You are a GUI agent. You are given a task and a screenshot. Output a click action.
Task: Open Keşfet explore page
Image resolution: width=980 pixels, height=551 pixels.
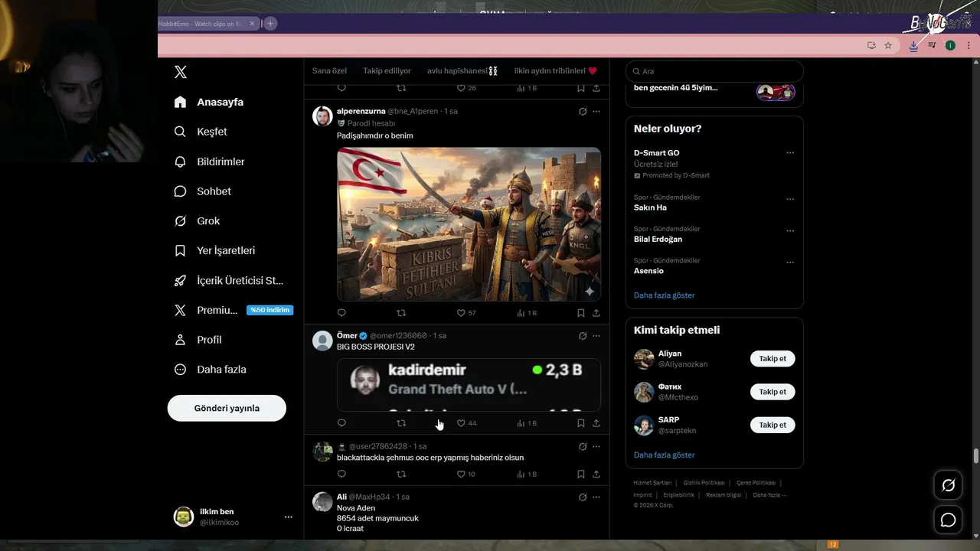201,132
